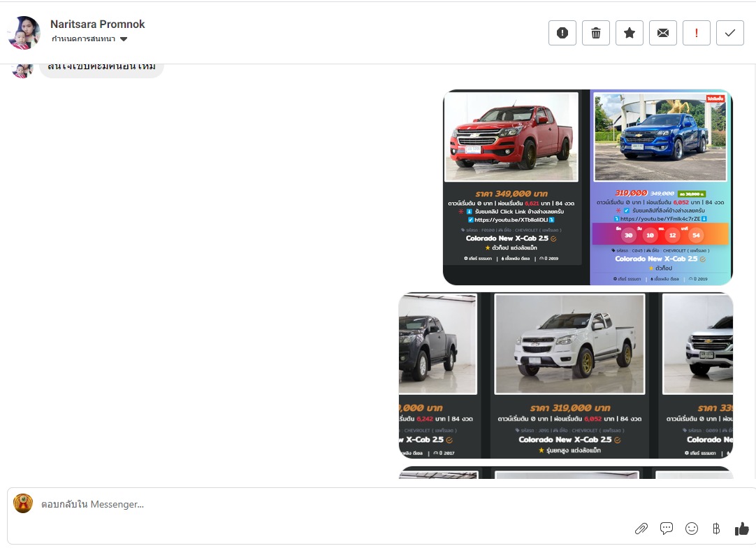
Task: Open saved replies speech bubble icon
Action: click(x=667, y=529)
